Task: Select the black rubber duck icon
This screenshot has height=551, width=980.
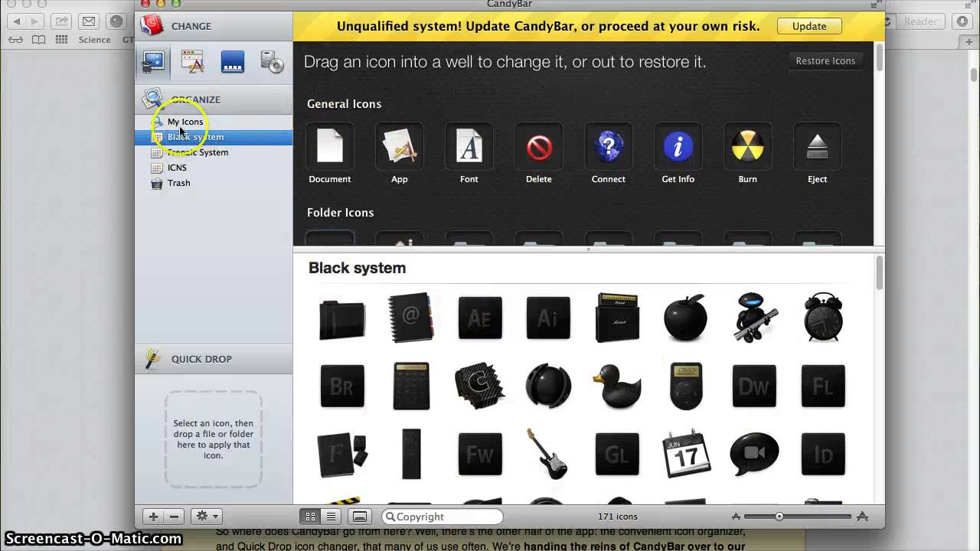Action: click(x=617, y=386)
